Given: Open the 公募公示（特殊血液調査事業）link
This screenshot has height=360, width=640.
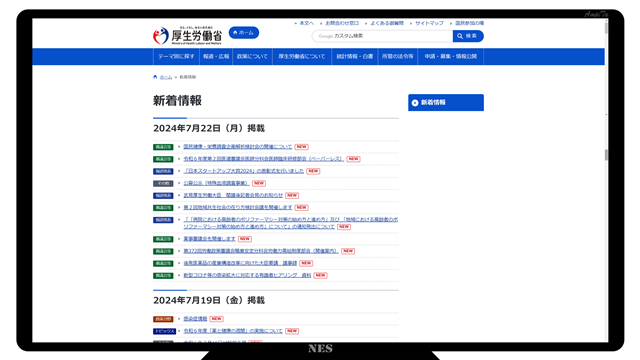Looking at the screenshot, I should pyautogui.click(x=216, y=183).
